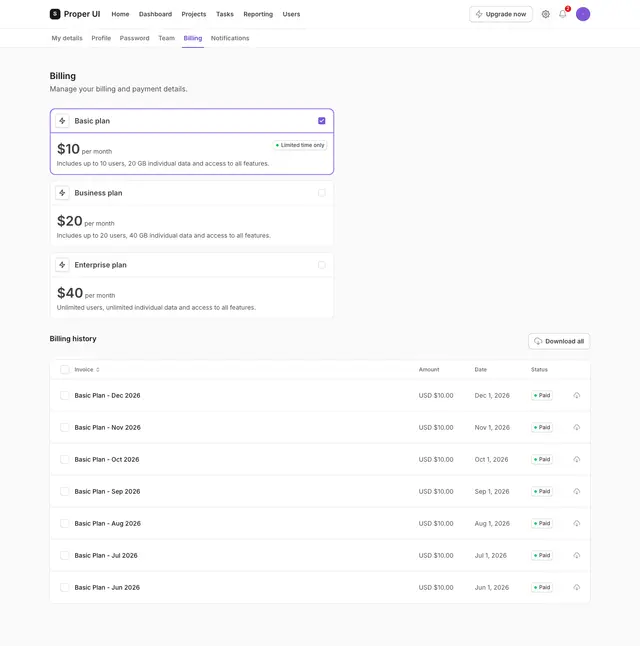Open invoice Basic Plan - Nov 2026

click(108, 427)
